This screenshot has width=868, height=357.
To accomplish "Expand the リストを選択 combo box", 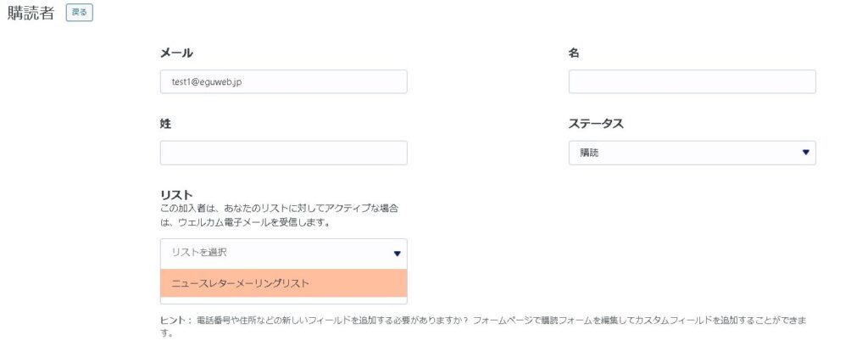I will pos(283,253).
